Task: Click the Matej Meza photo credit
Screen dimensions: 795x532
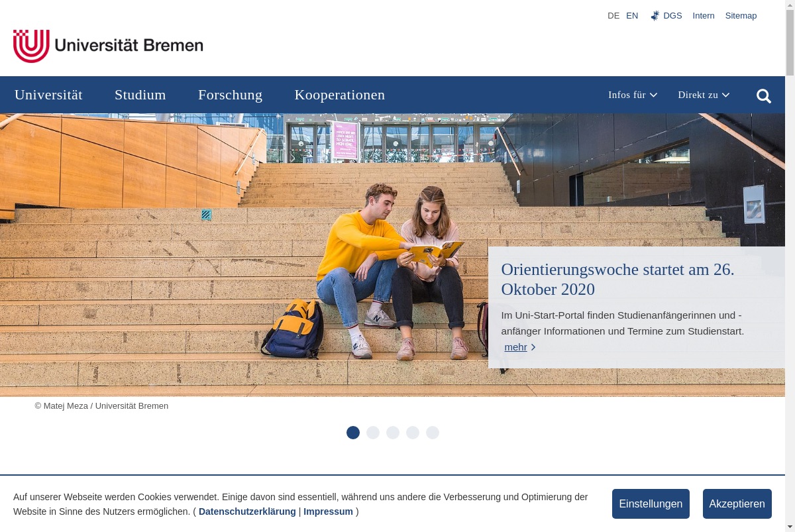Action: (x=101, y=405)
